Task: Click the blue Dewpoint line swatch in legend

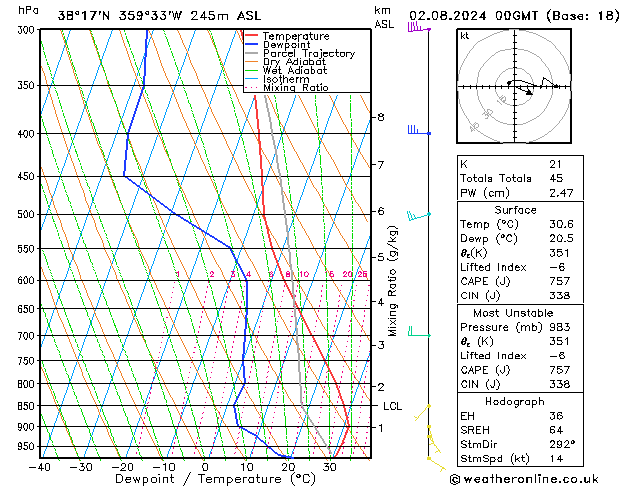Action: (x=251, y=45)
